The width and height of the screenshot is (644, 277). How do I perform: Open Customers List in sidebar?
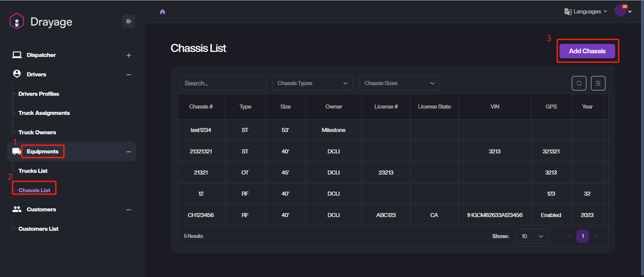(x=38, y=229)
